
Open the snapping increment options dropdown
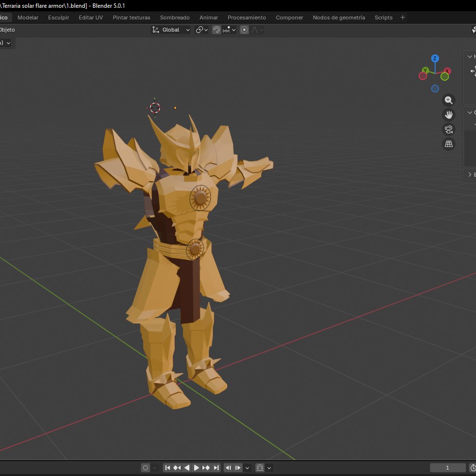[229, 30]
